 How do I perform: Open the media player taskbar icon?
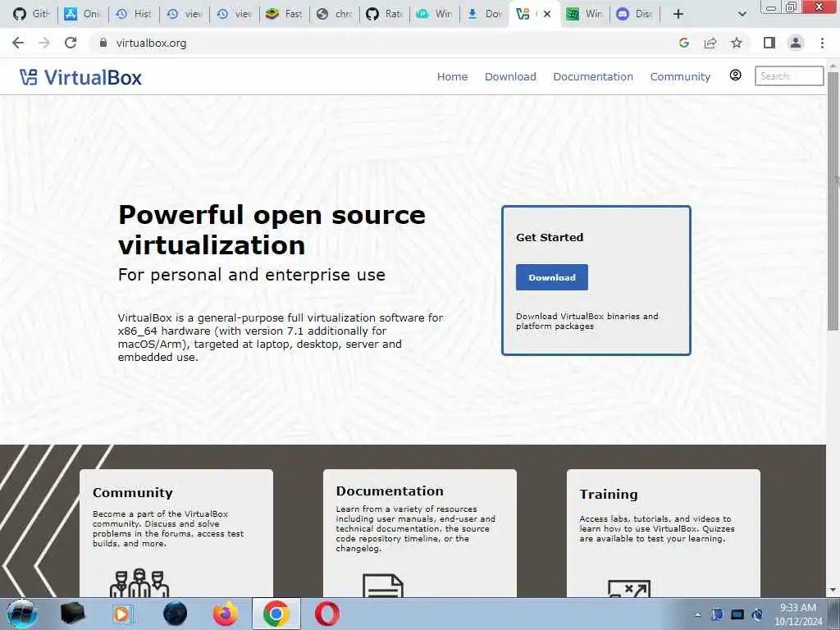[x=123, y=614]
